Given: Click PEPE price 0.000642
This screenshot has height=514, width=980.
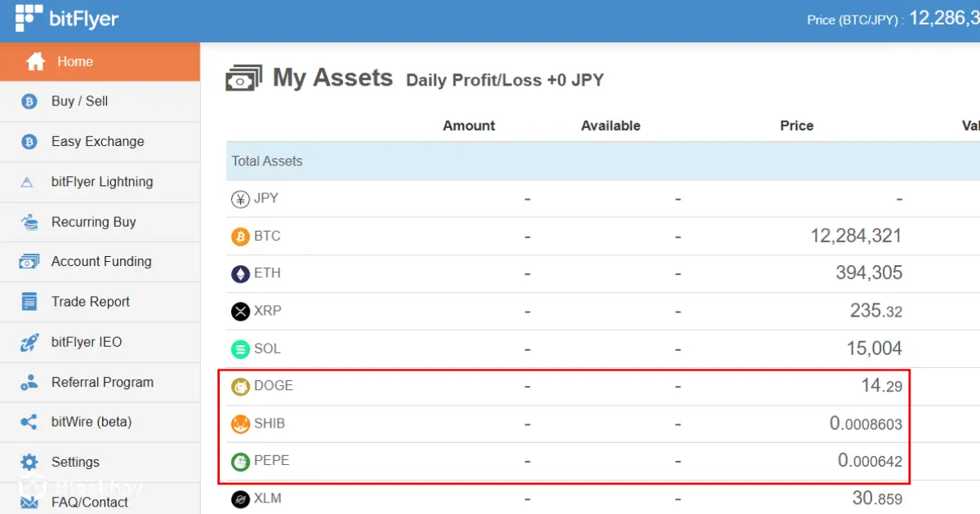Looking at the screenshot, I should [870, 461].
